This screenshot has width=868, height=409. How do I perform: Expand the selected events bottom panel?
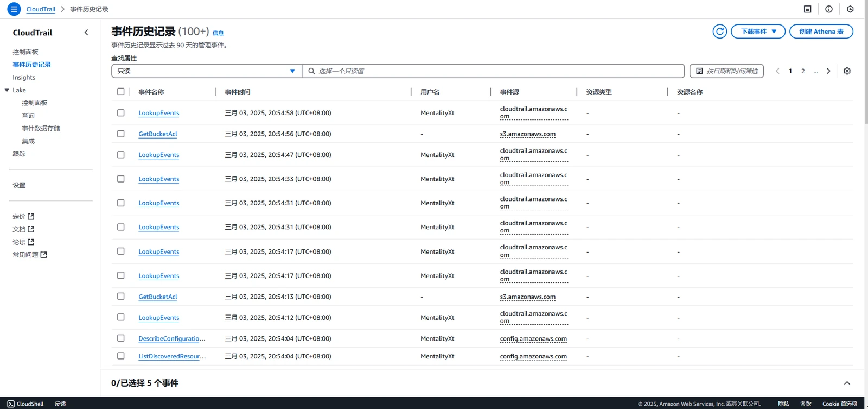pos(847,383)
